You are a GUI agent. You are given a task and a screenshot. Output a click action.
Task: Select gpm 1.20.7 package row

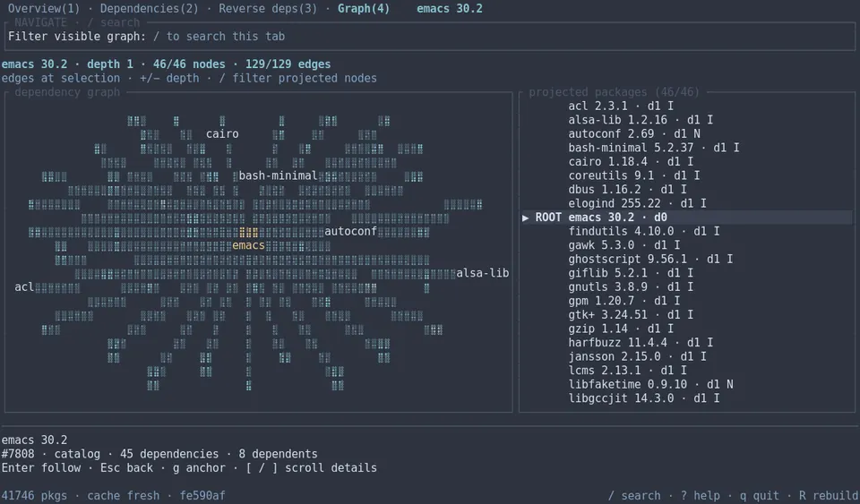(x=687, y=301)
